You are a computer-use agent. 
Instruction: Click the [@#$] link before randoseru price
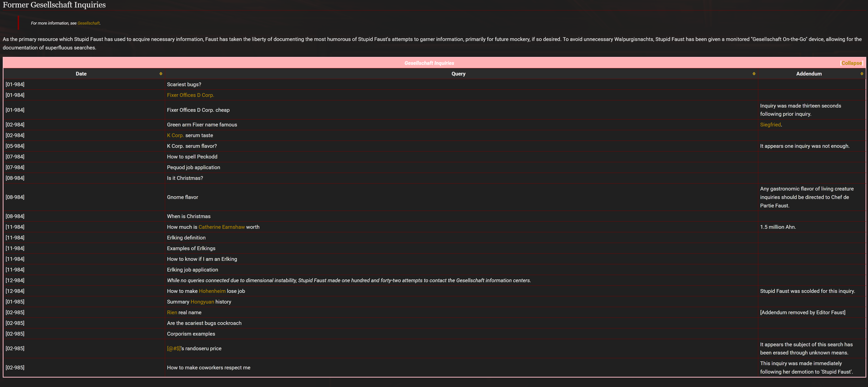174,348
